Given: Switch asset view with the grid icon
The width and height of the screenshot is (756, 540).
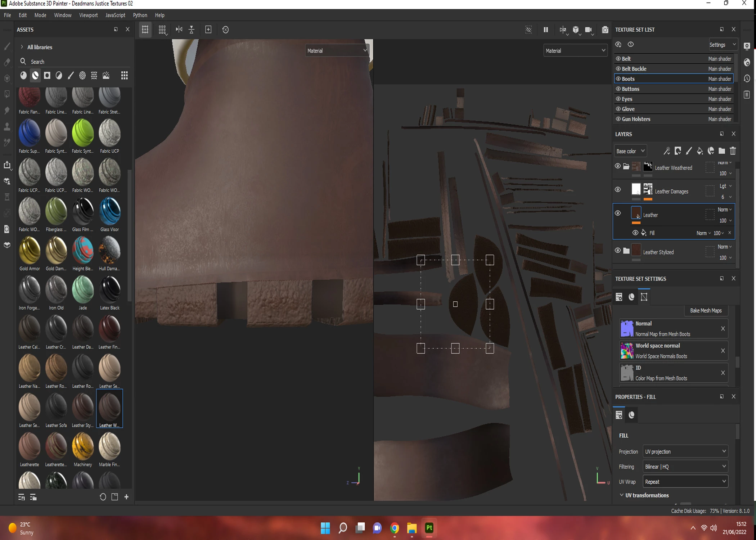Looking at the screenshot, I should (124, 75).
